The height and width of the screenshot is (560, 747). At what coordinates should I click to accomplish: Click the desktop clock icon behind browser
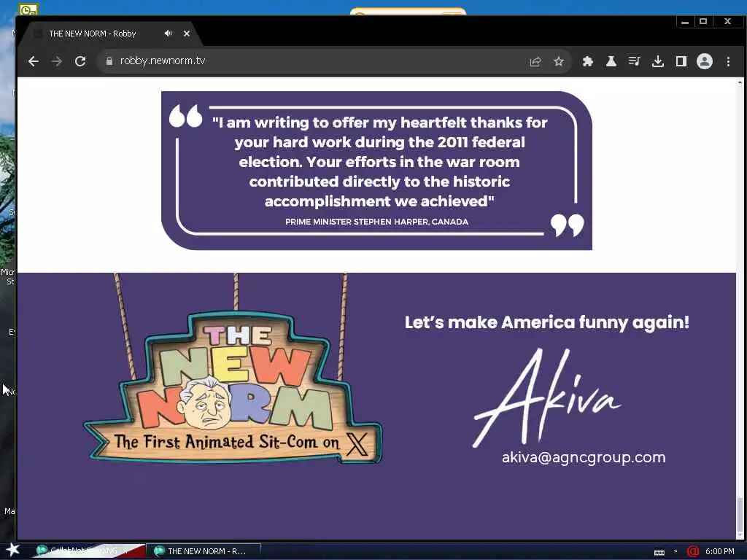(x=28, y=9)
